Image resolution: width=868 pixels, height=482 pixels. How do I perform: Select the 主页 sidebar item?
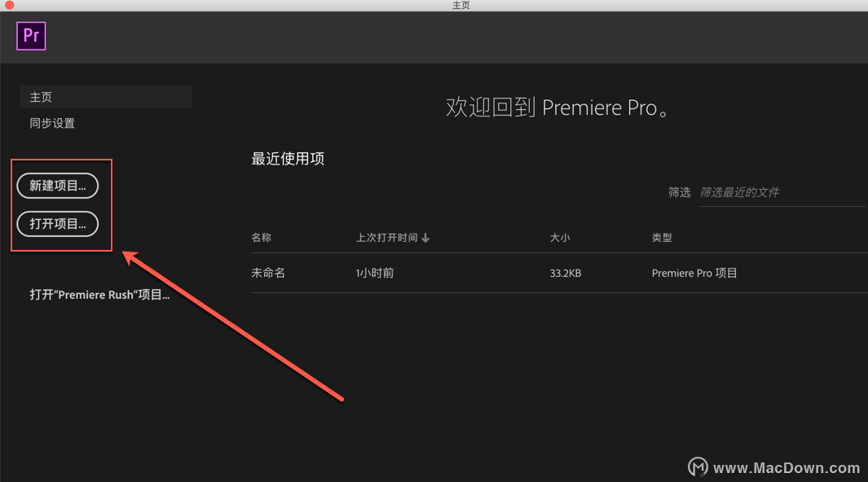(106, 97)
